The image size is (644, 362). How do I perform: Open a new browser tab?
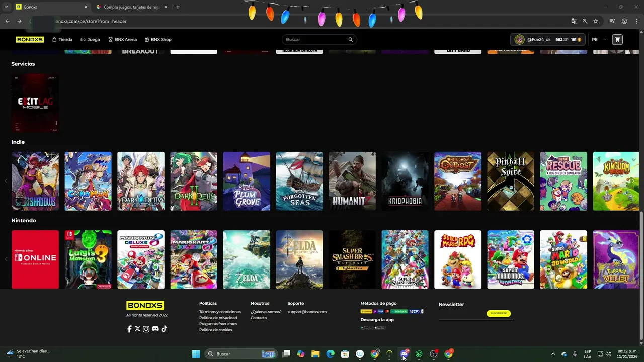(x=178, y=7)
